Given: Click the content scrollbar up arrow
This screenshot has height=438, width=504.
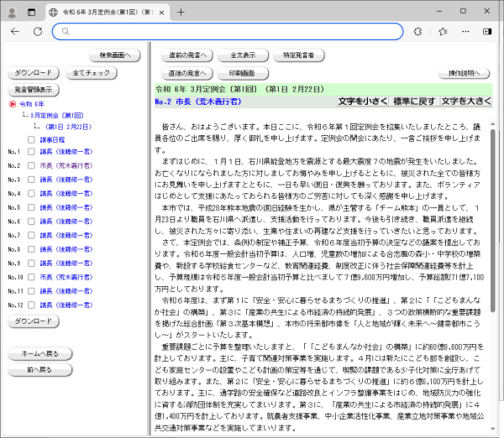Looking at the screenshot, I should coord(493,124).
